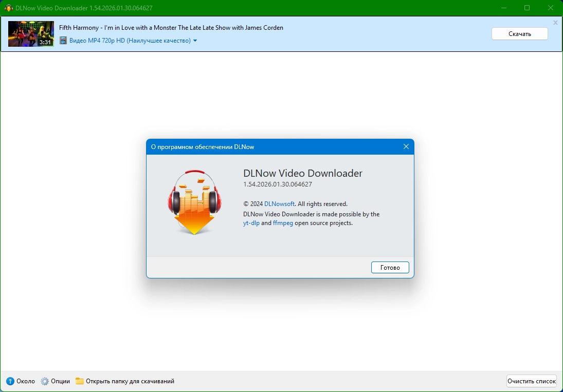Click the film strip format icon
Viewport: 563px width, 392px height.
[63, 41]
